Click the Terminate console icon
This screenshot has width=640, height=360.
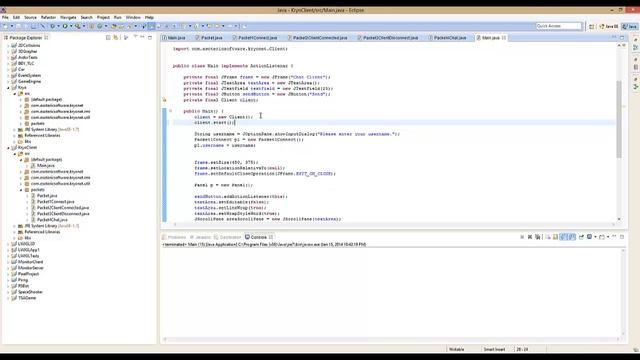pos(522,237)
